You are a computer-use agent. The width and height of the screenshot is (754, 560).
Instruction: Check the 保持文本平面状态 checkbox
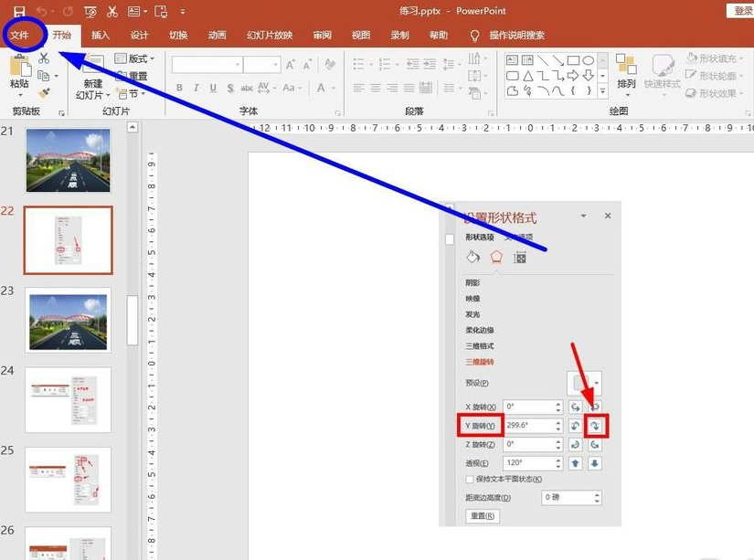click(x=470, y=479)
